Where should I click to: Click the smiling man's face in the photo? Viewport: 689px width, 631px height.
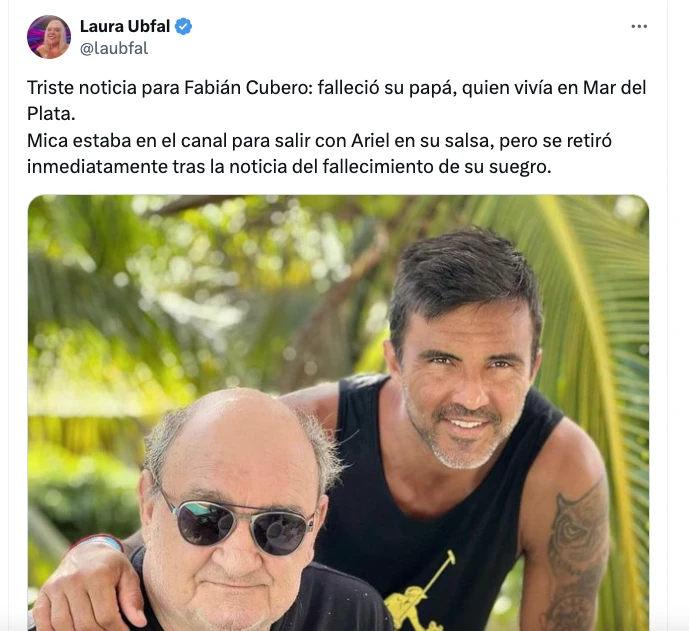pyautogui.click(x=465, y=387)
